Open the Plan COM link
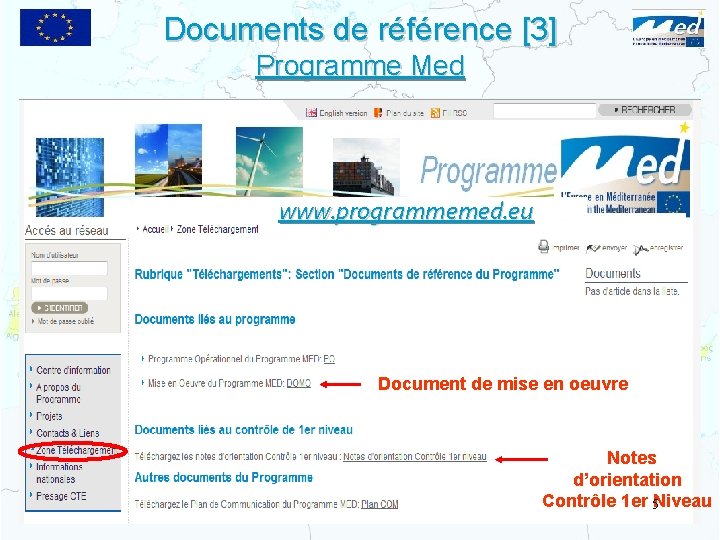Image resolution: width=720 pixels, height=540 pixels. click(380, 504)
